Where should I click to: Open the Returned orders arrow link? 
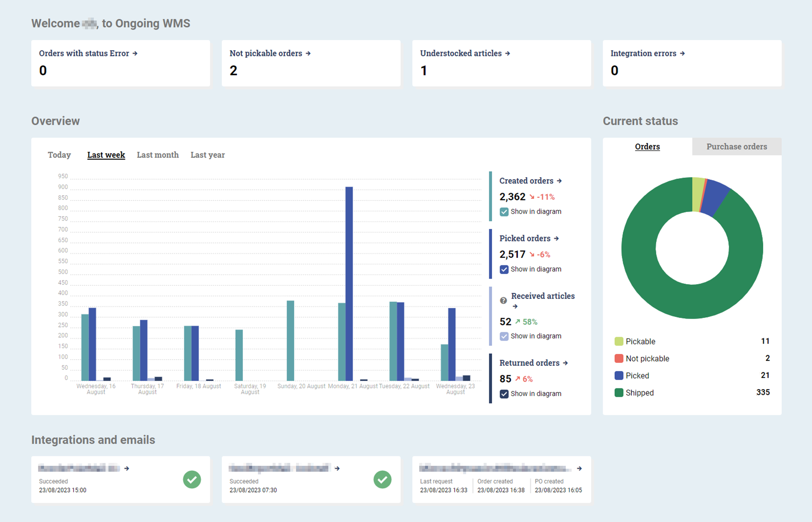point(566,363)
